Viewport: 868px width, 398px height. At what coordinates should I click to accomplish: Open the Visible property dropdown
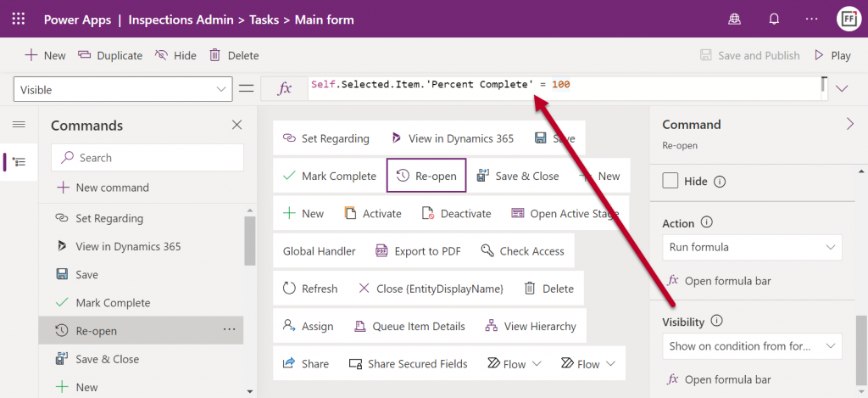tap(123, 89)
